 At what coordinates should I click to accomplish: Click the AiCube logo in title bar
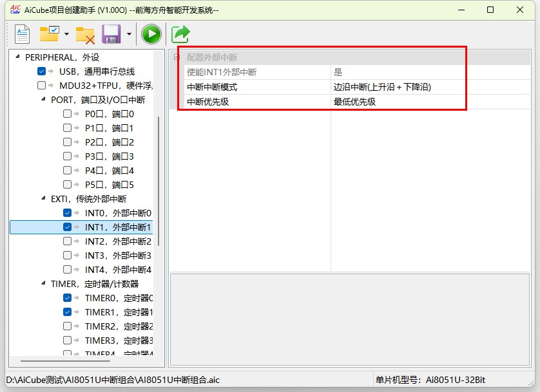tap(15, 10)
